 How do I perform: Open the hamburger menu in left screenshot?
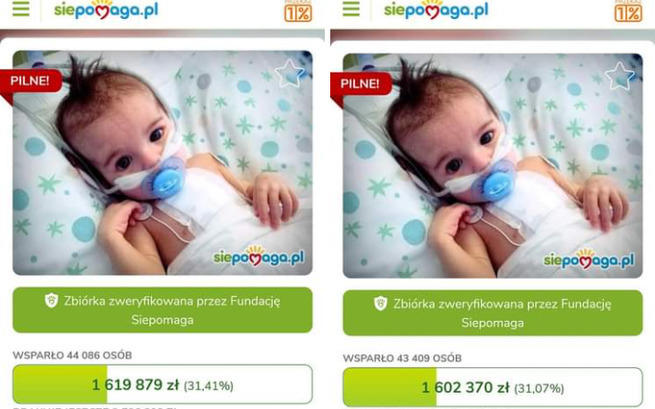coord(21,8)
